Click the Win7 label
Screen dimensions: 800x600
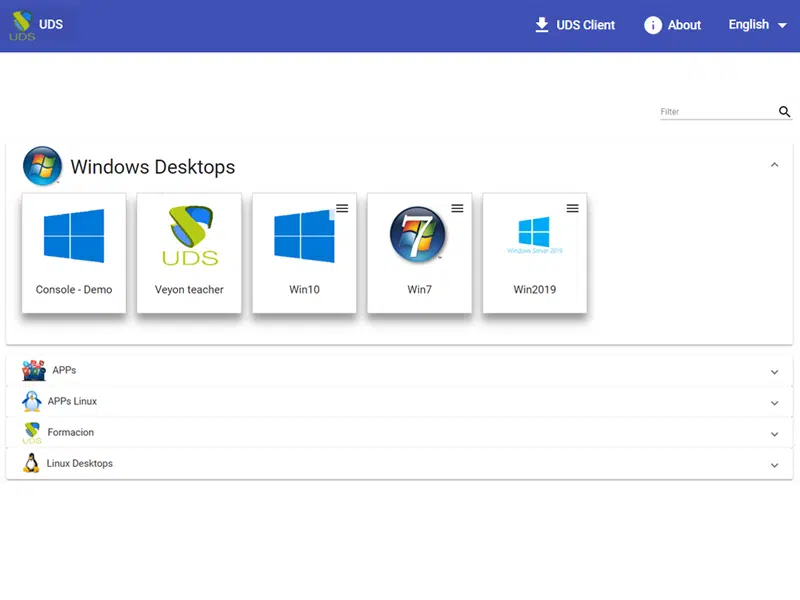419,289
